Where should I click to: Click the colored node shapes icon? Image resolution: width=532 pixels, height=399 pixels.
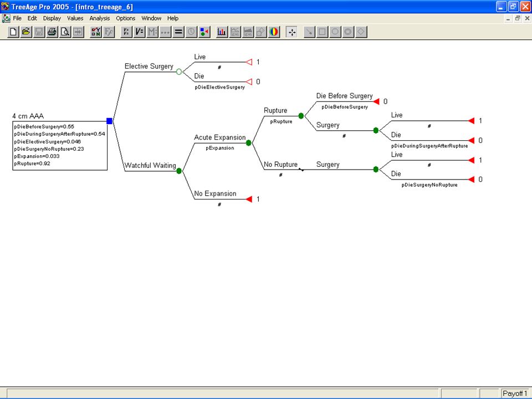(x=204, y=32)
